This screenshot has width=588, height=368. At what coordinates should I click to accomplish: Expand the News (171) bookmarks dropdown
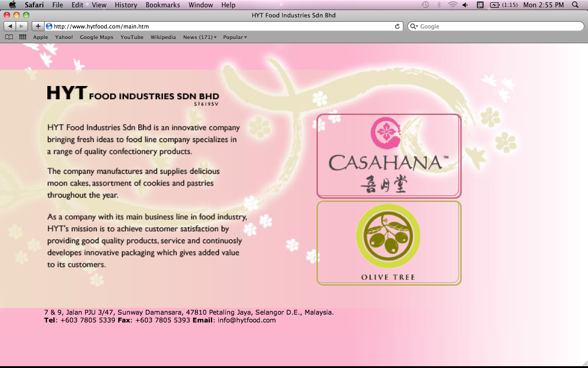tap(200, 37)
